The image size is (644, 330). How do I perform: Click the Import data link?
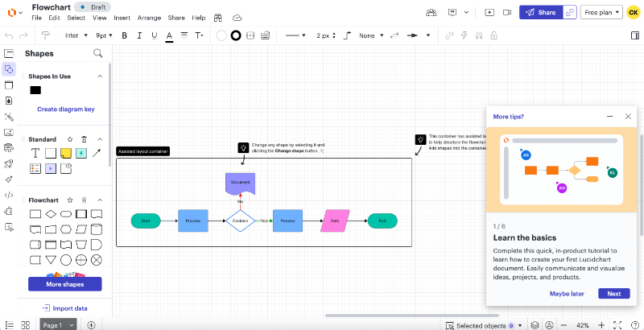click(65, 308)
